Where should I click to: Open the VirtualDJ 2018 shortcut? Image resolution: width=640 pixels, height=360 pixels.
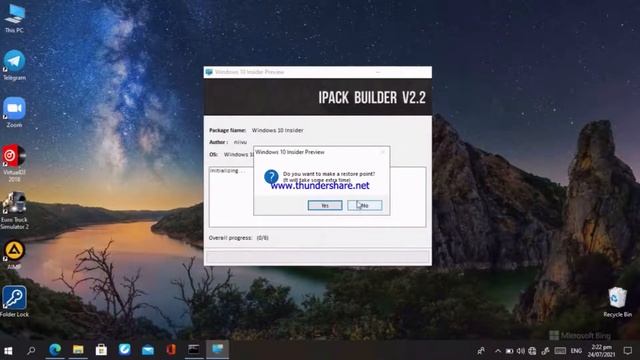(x=14, y=163)
